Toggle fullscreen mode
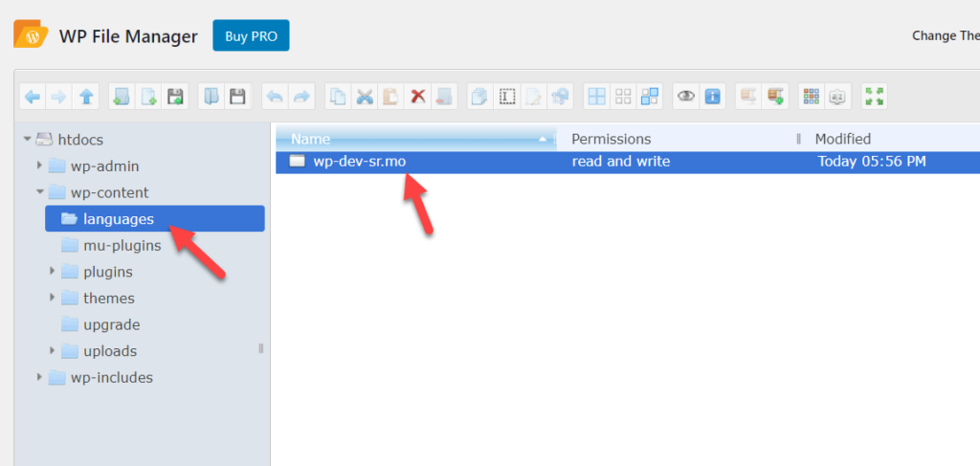 874,97
